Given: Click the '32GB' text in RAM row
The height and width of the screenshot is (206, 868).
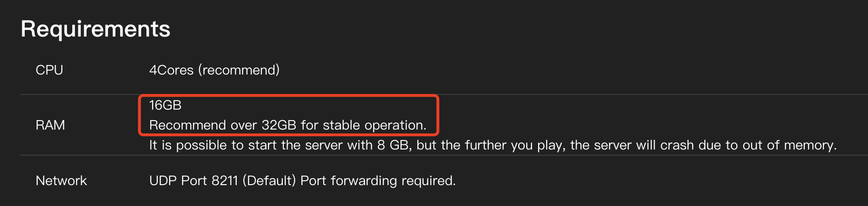Looking at the screenshot, I should click(279, 125).
